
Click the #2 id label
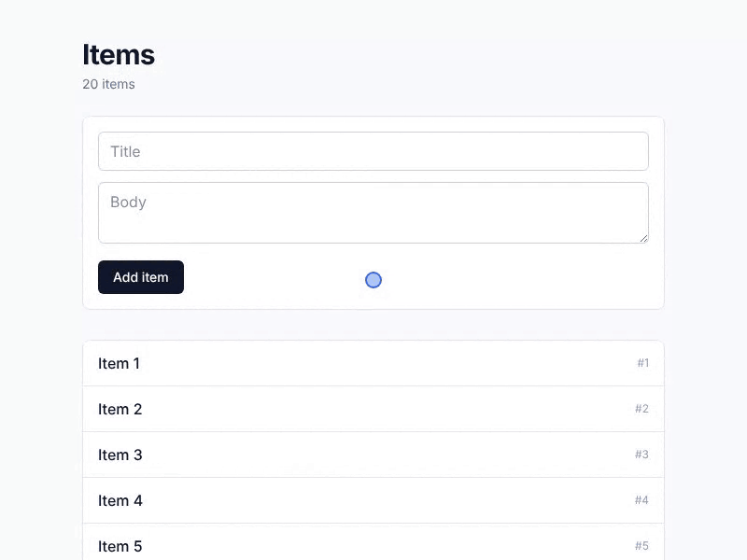pos(641,409)
